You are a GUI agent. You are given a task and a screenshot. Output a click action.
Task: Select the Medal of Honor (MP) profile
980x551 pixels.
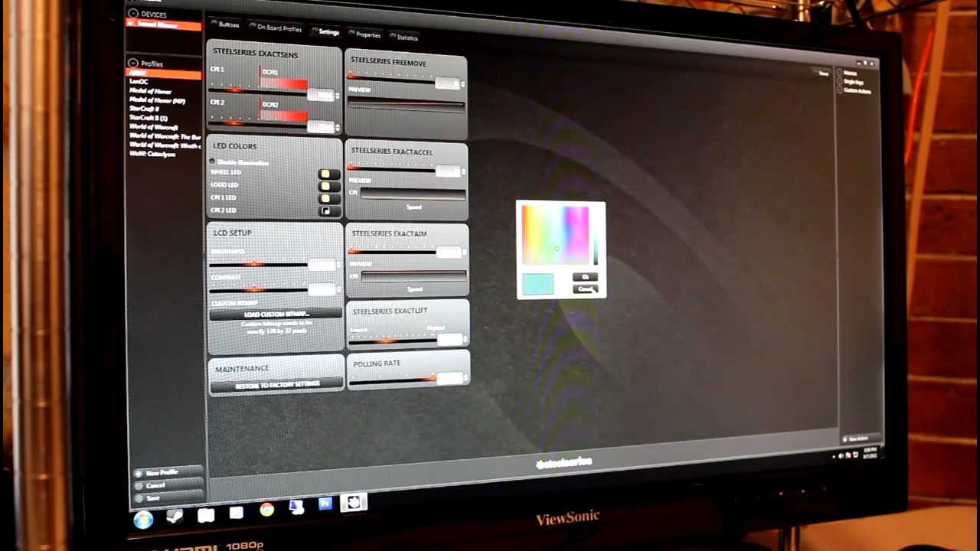(x=157, y=100)
